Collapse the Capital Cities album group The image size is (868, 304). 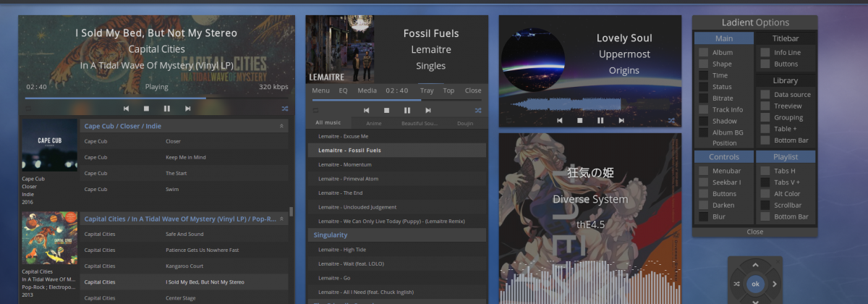tap(281, 218)
